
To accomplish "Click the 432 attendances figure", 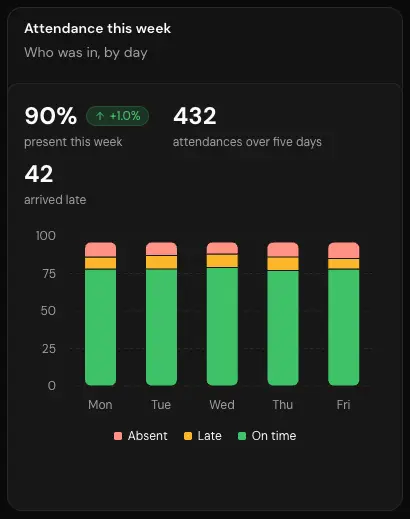I will [195, 116].
